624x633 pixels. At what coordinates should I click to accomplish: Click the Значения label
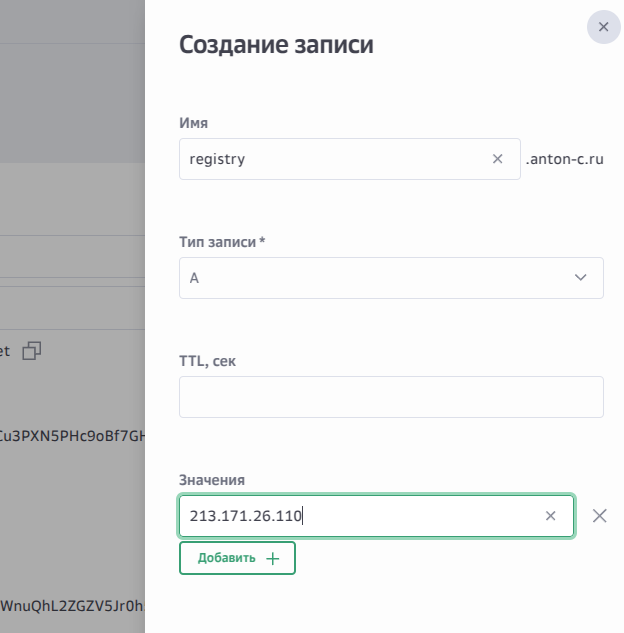tap(212, 480)
